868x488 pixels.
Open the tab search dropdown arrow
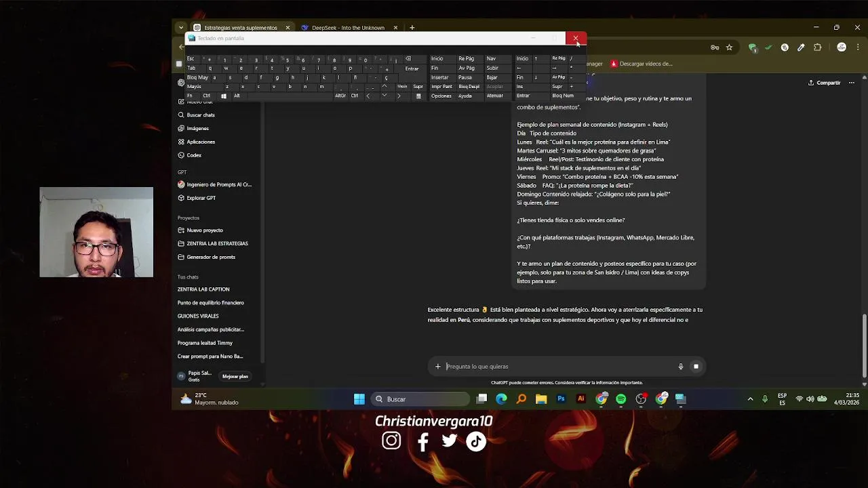point(180,28)
